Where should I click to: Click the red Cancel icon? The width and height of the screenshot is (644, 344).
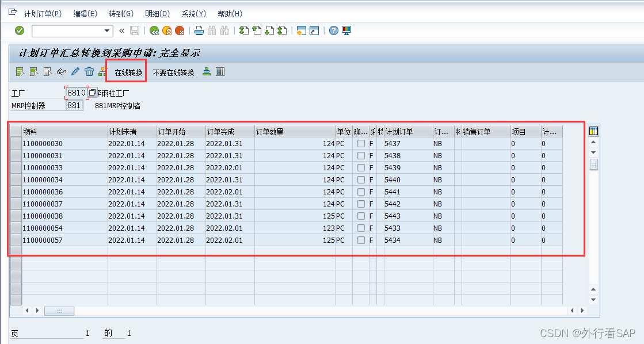[x=180, y=30]
